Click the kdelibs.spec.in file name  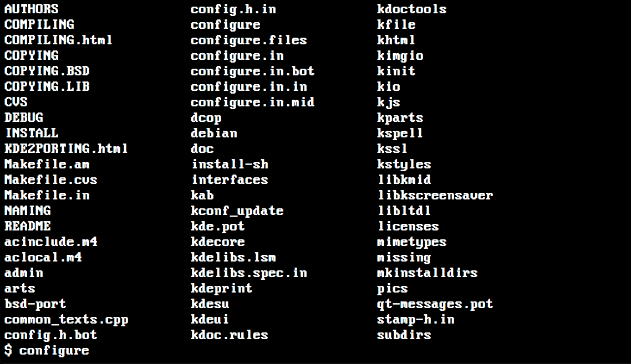(249, 273)
